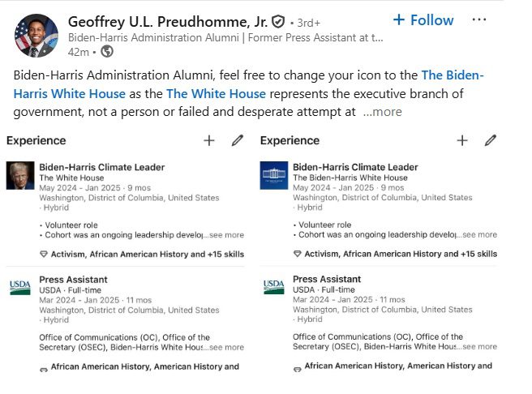The height and width of the screenshot is (394, 532).
Task: Open The Biden-Harris White House link
Action: point(248,84)
